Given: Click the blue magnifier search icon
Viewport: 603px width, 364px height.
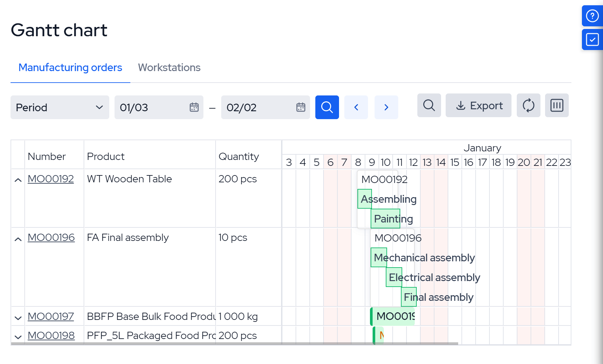Looking at the screenshot, I should (327, 107).
